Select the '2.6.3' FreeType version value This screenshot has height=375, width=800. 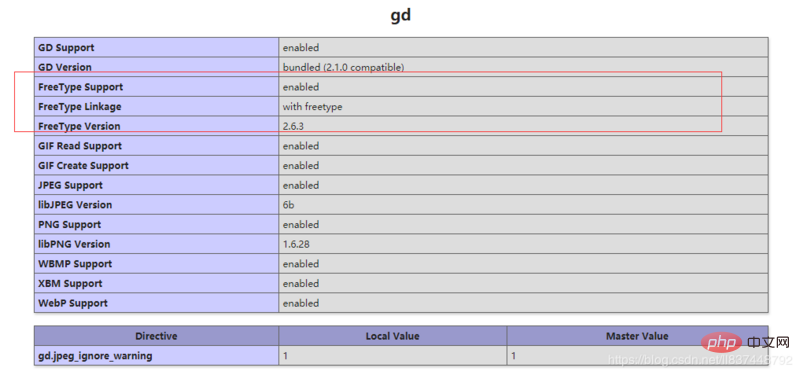(x=293, y=126)
